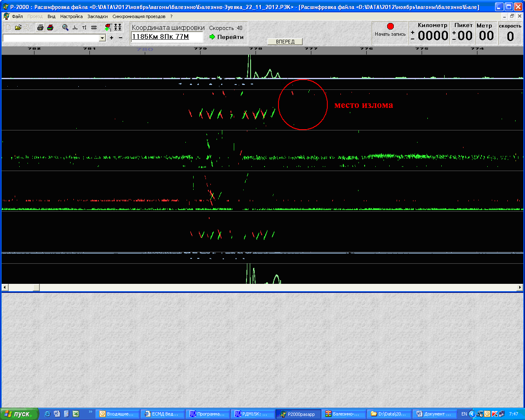525x420 pixels.
Task: Click the Метр 00 counter value
Action: pyautogui.click(x=486, y=36)
